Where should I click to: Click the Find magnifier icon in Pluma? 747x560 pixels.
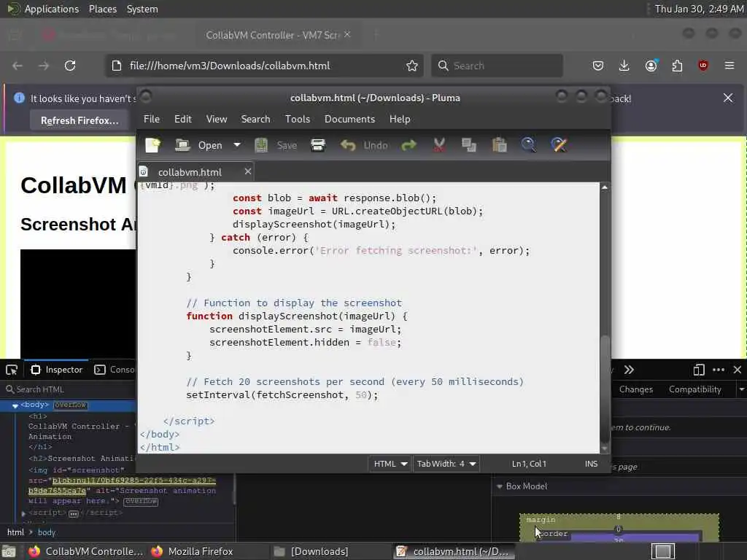tap(529, 145)
